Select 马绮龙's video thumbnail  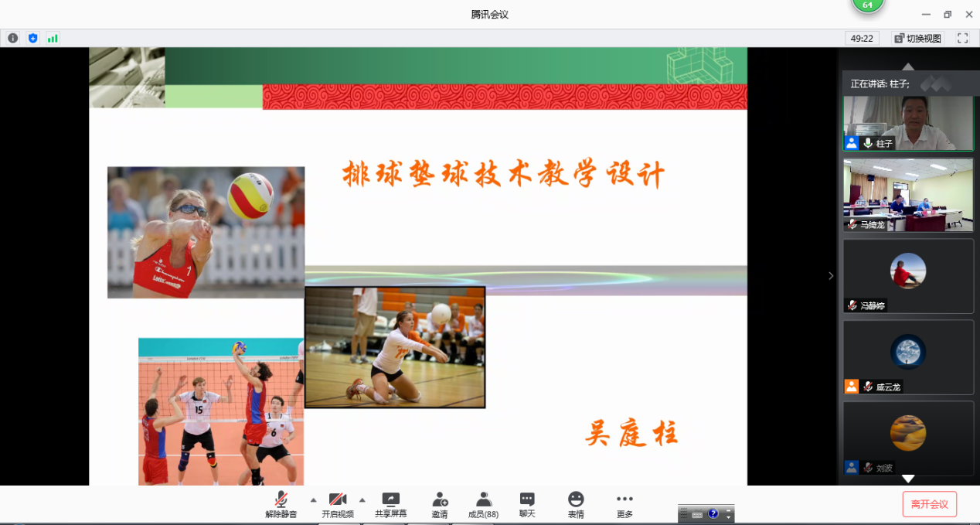point(908,194)
